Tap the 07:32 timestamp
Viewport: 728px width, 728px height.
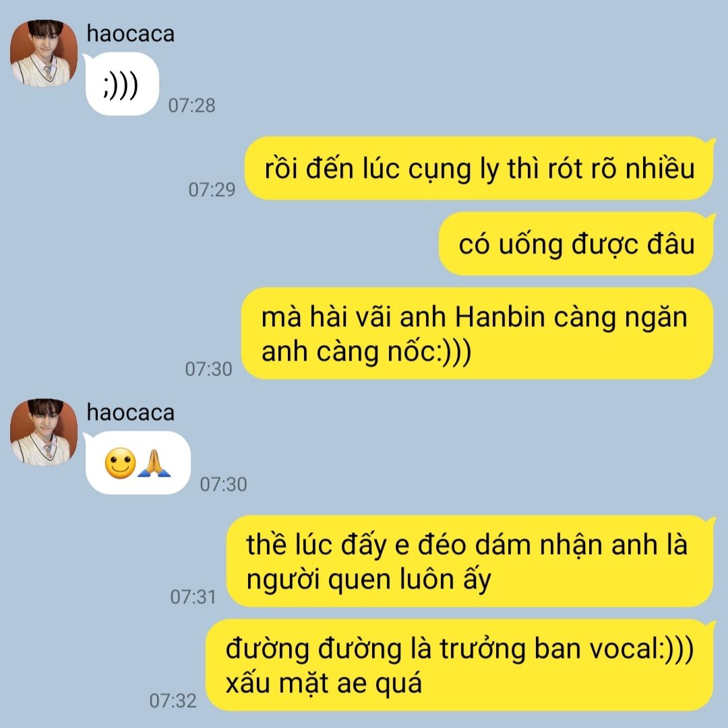pos(173,700)
